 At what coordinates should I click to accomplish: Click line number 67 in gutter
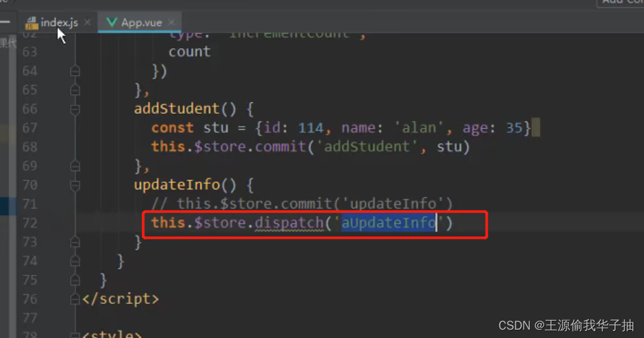29,128
